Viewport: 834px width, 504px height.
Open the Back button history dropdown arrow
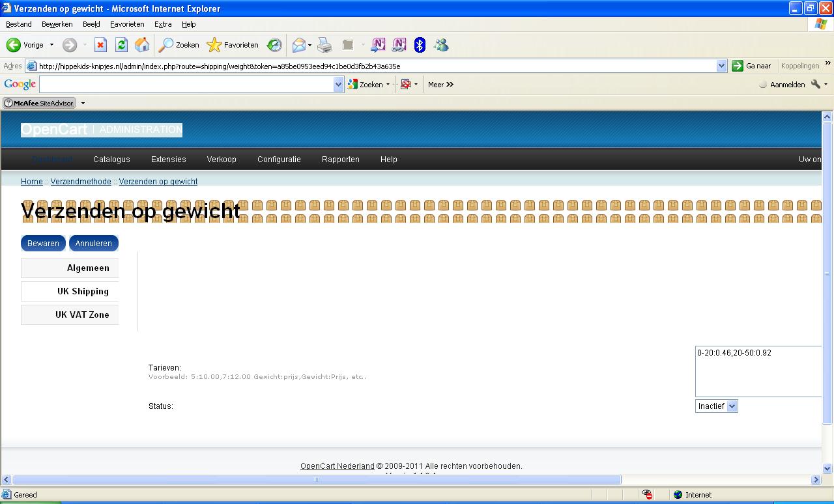click(51, 45)
